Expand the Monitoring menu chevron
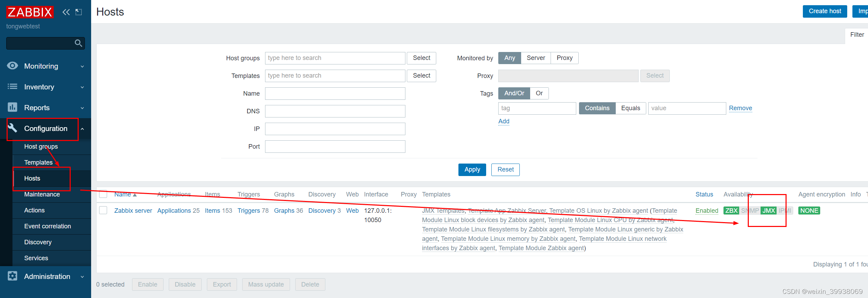This screenshot has width=868, height=298. pyautogui.click(x=82, y=67)
